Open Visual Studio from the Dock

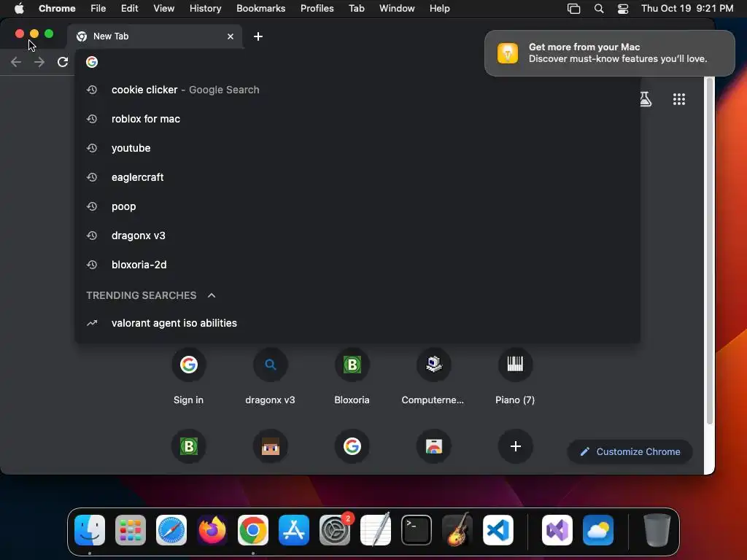coord(557,530)
